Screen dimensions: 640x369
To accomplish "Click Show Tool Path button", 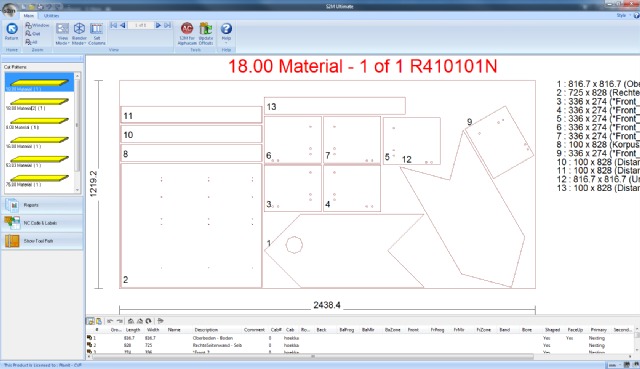I will (x=42, y=241).
